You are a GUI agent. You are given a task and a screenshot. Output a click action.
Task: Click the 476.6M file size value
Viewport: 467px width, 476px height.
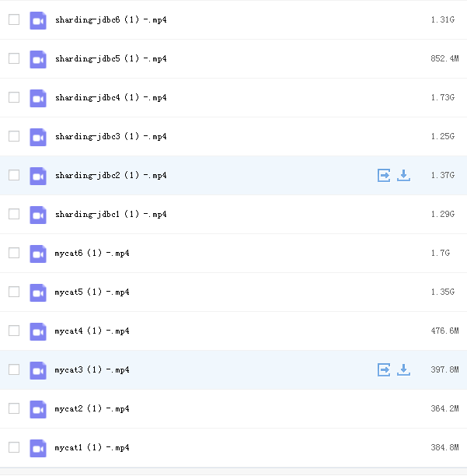(445, 331)
